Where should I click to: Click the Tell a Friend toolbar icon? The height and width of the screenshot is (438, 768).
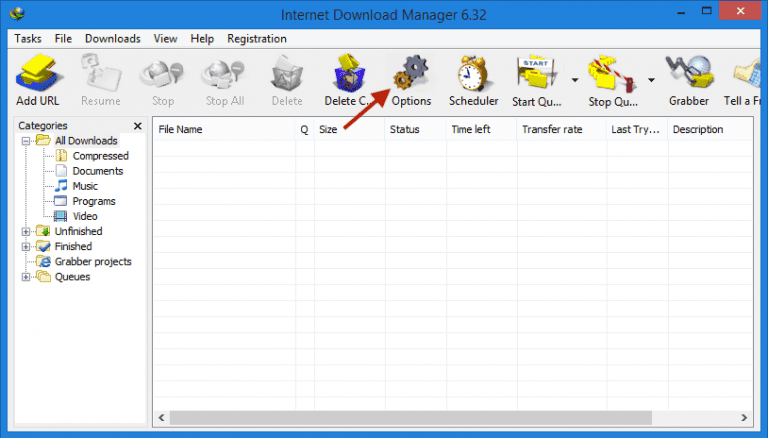[747, 73]
